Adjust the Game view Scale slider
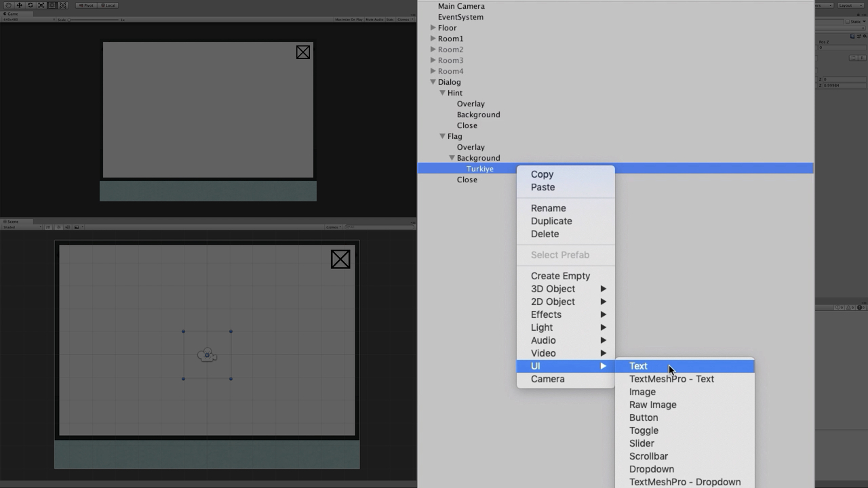The image size is (868, 488). point(95,20)
